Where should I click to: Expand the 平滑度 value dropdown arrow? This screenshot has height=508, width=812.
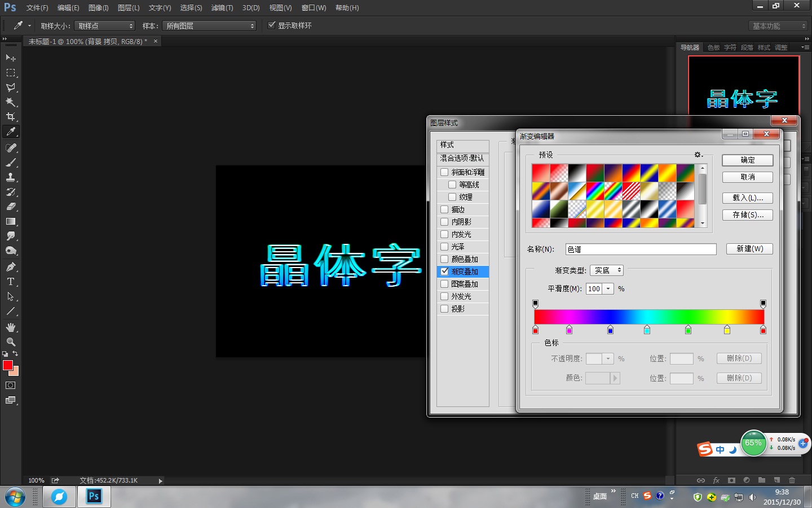pyautogui.click(x=608, y=289)
